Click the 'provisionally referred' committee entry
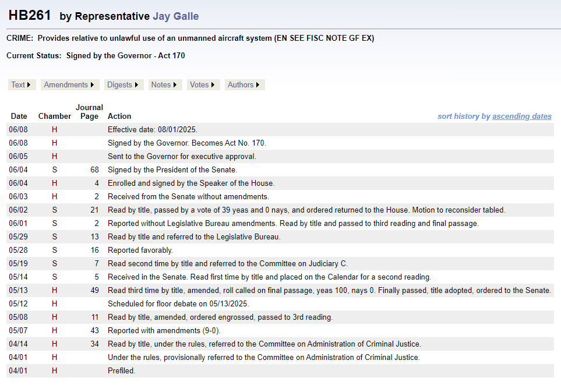561x392 pixels. (264, 358)
